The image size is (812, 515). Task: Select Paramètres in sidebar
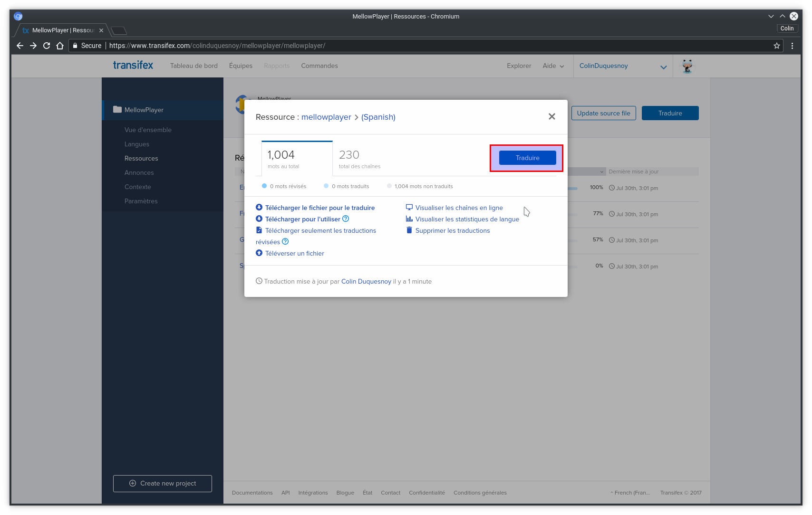tap(141, 201)
